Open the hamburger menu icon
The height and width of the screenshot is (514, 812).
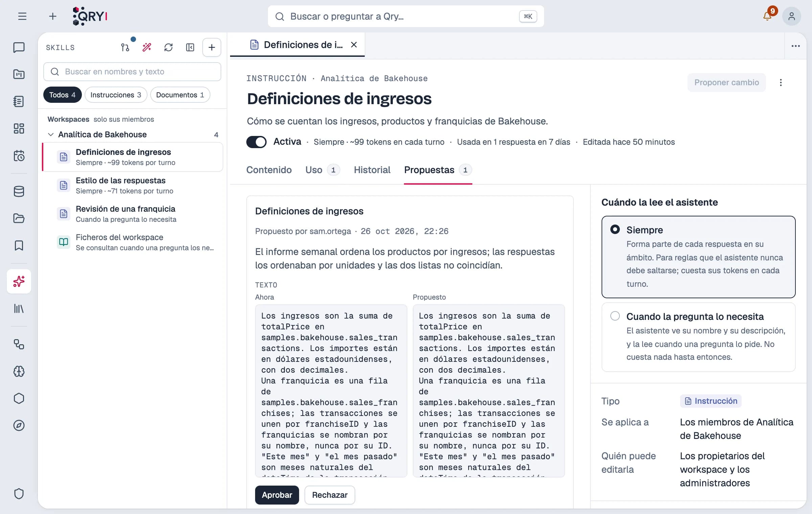[22, 16]
